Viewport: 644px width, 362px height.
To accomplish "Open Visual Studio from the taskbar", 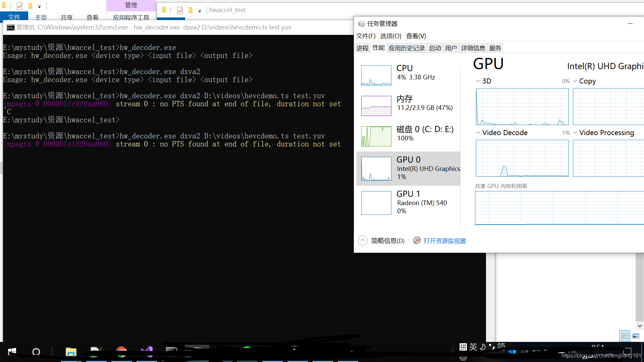I will [x=147, y=352].
